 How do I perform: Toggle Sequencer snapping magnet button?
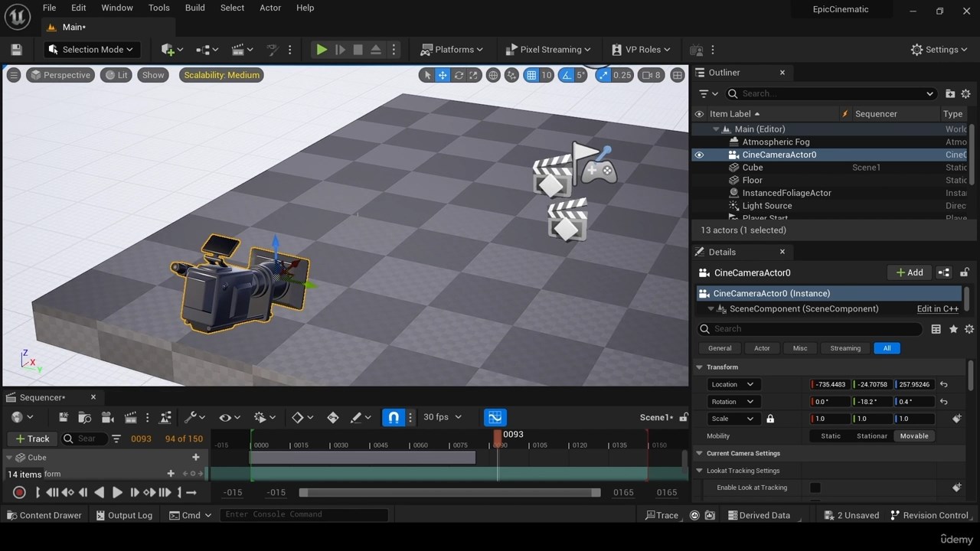(394, 417)
